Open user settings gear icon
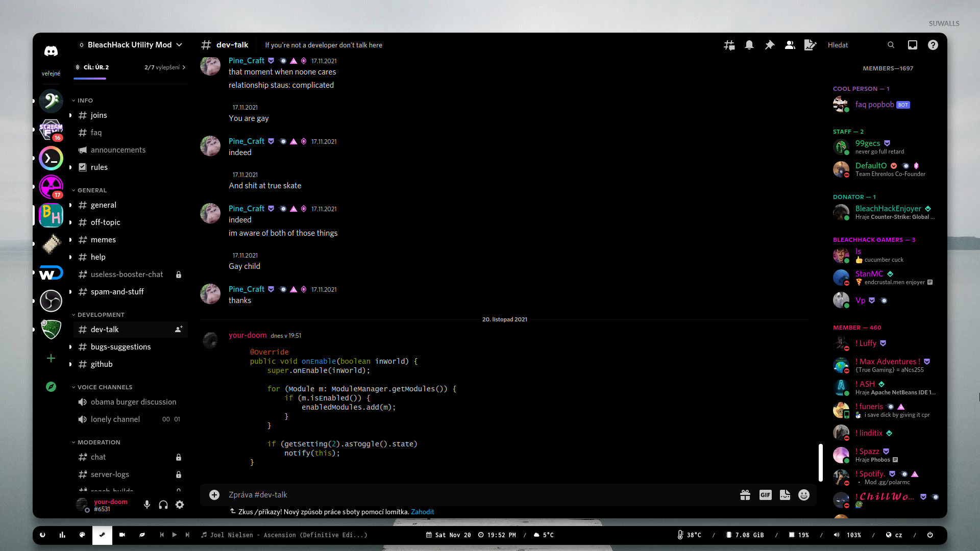The width and height of the screenshot is (980, 551). click(x=180, y=505)
